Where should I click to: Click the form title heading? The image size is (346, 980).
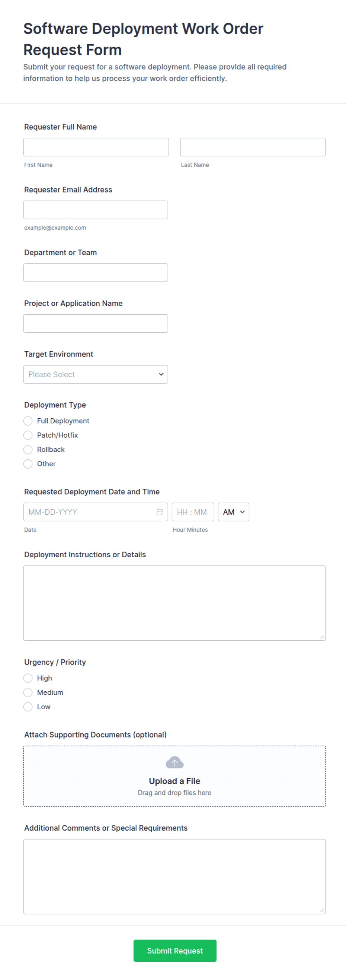pos(143,39)
